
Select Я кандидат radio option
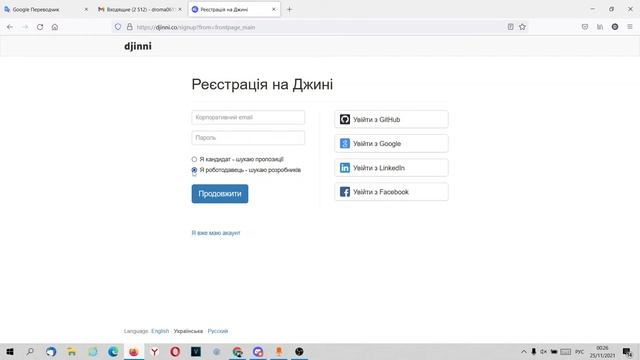(194, 159)
